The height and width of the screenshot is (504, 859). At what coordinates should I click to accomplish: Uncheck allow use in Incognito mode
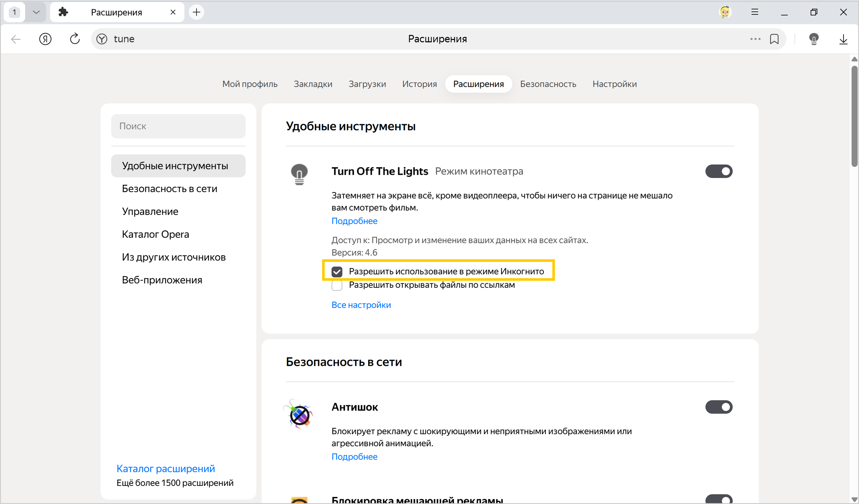pyautogui.click(x=337, y=272)
